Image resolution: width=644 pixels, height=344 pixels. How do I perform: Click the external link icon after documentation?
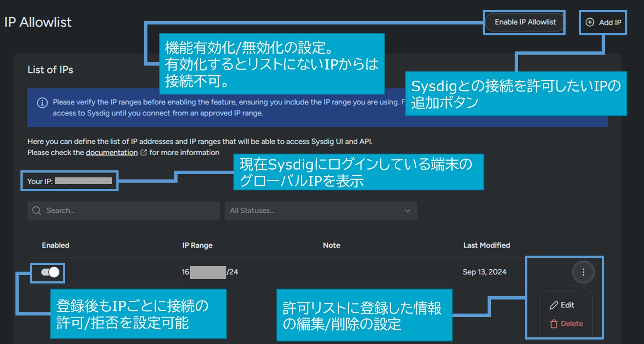(x=144, y=153)
